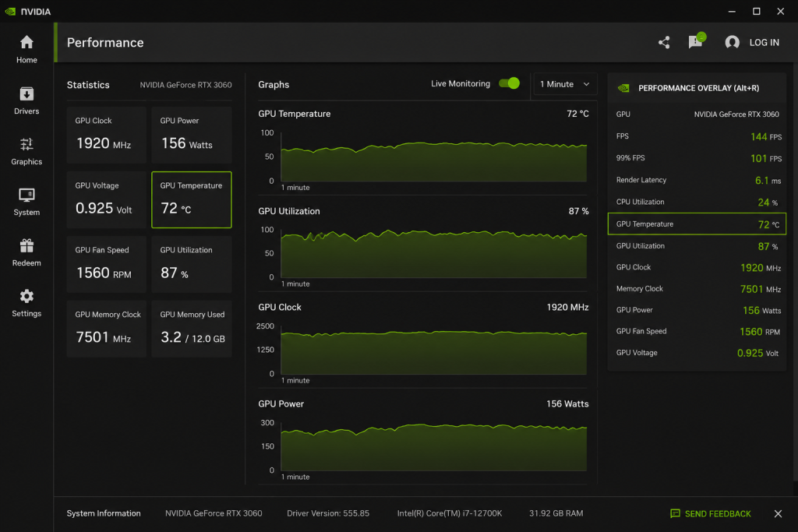Click the LOG IN button
798x532 pixels.
point(764,42)
